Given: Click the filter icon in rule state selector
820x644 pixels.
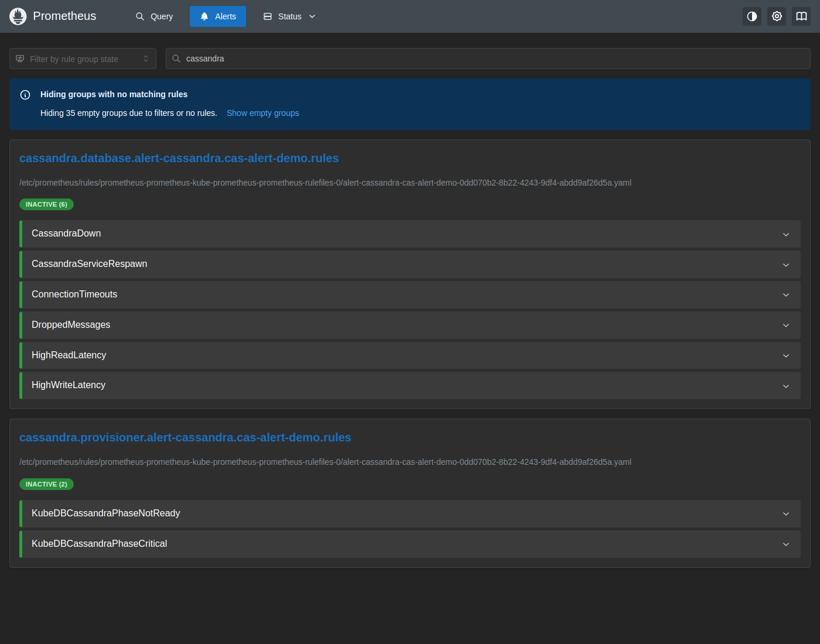Looking at the screenshot, I should coord(20,59).
